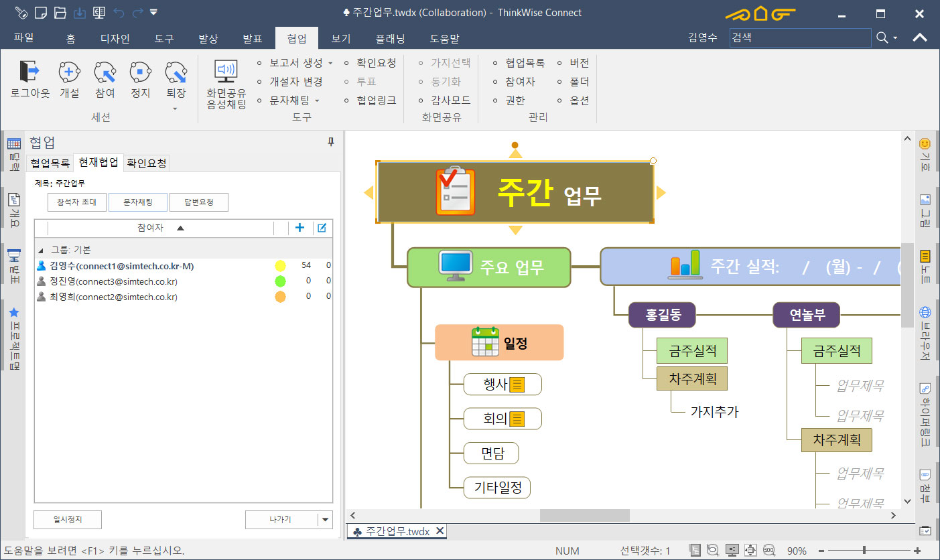Expand the 퇴장 dropdown arrow
This screenshot has height=560, width=940.
(x=176, y=109)
